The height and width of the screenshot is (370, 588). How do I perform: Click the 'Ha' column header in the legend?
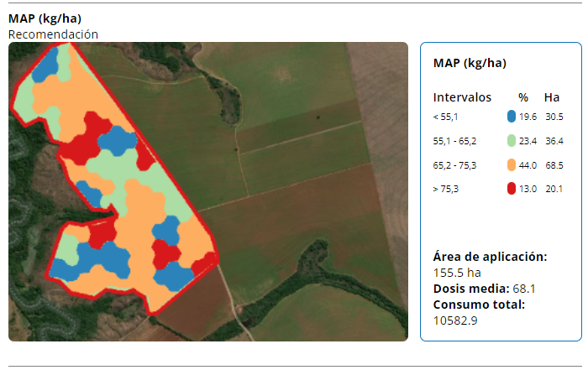pos(552,96)
